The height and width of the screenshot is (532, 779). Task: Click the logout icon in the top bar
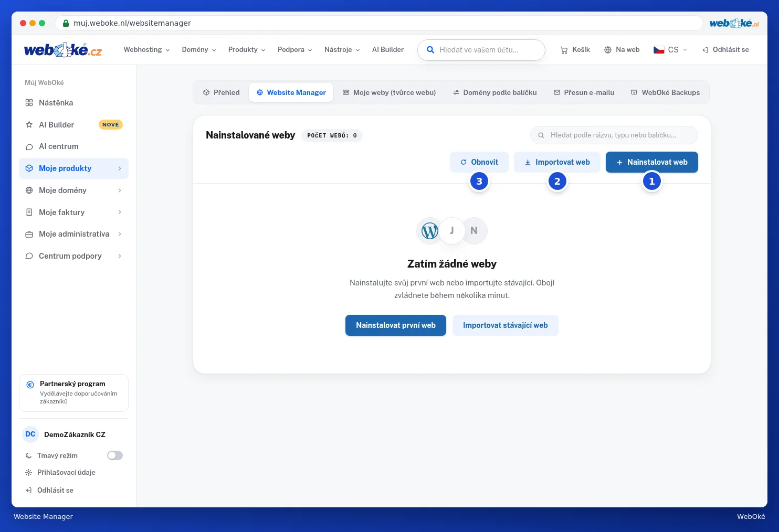(x=706, y=50)
